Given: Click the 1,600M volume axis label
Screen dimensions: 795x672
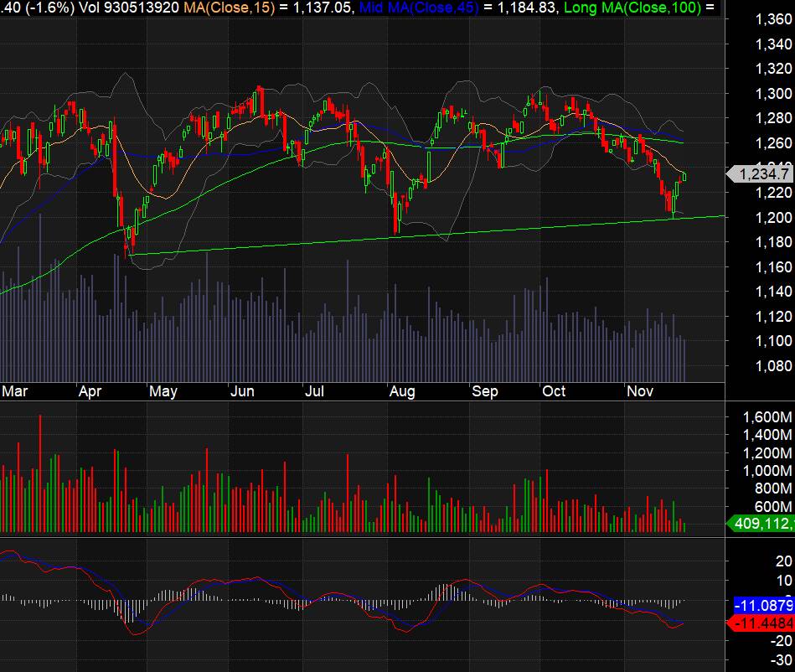Looking at the screenshot, I should 767,417.
